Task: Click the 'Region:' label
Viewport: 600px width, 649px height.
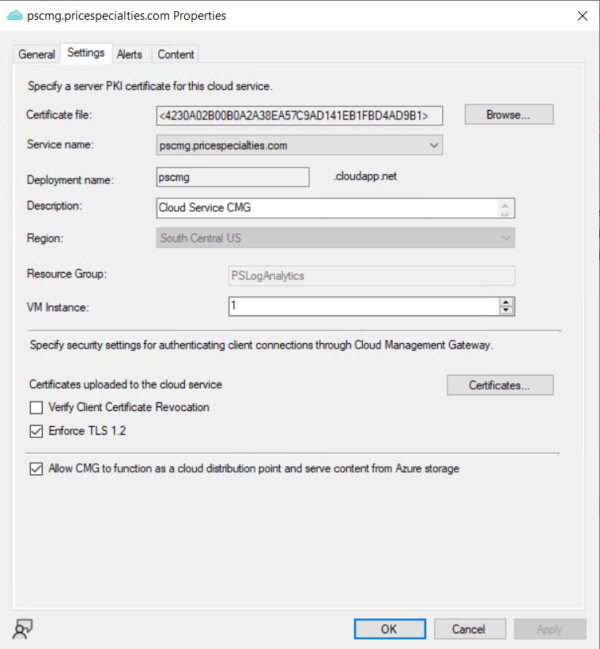Action: click(45, 238)
